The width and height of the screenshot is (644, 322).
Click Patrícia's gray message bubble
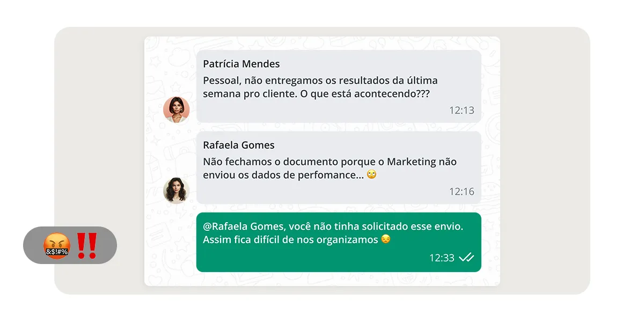click(339, 86)
